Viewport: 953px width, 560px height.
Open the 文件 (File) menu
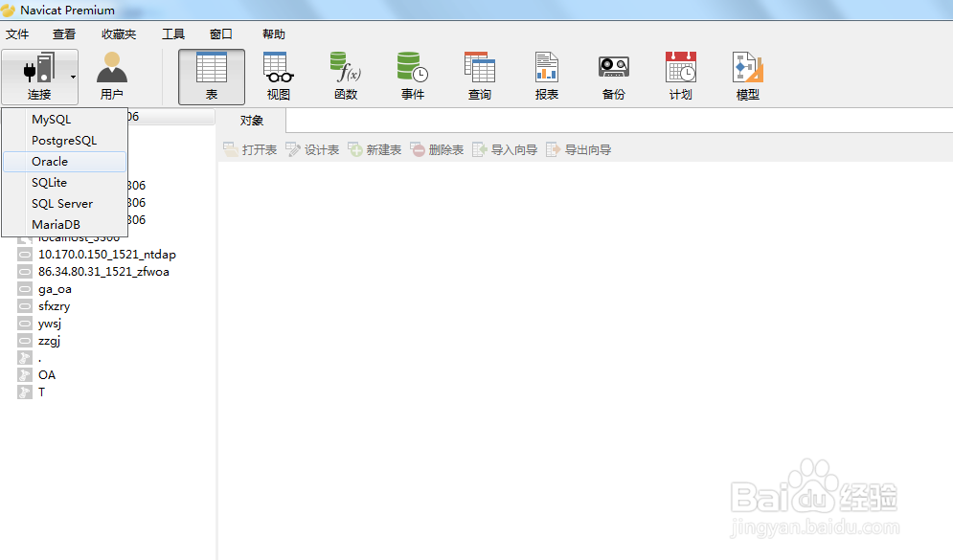(17, 34)
